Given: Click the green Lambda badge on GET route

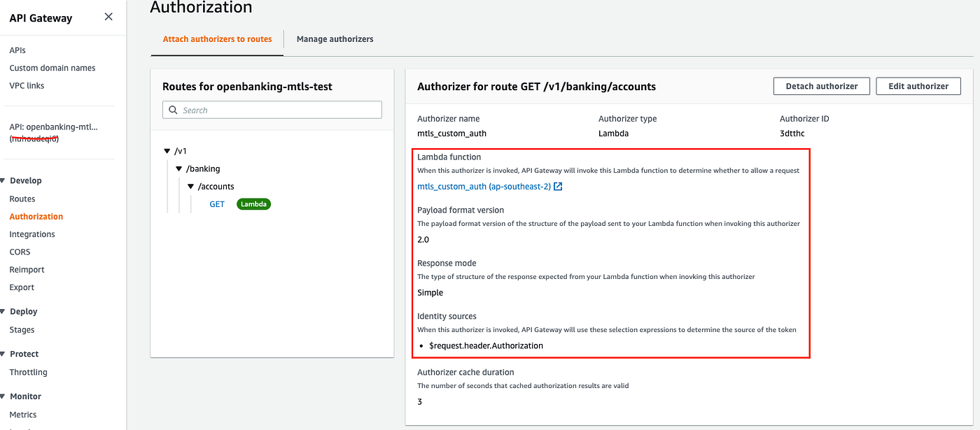Looking at the screenshot, I should [x=253, y=204].
